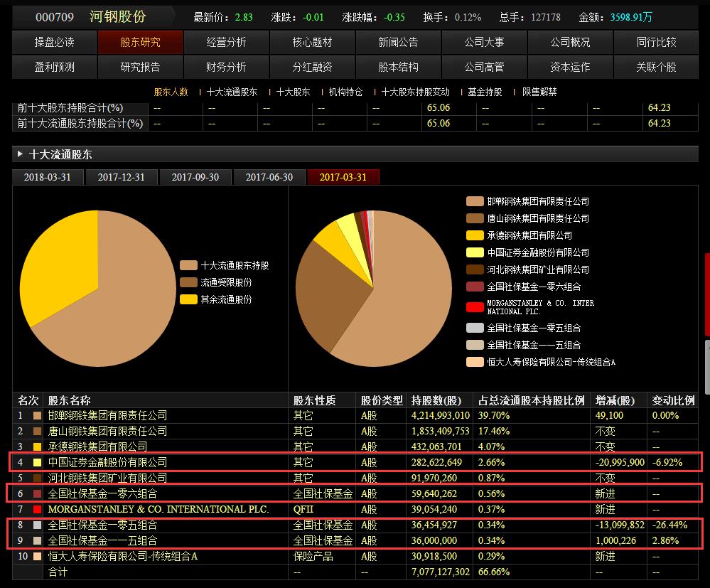The height and width of the screenshot is (588, 710).
Task: Go to 限售解禁 anchor link
Action: (x=539, y=92)
